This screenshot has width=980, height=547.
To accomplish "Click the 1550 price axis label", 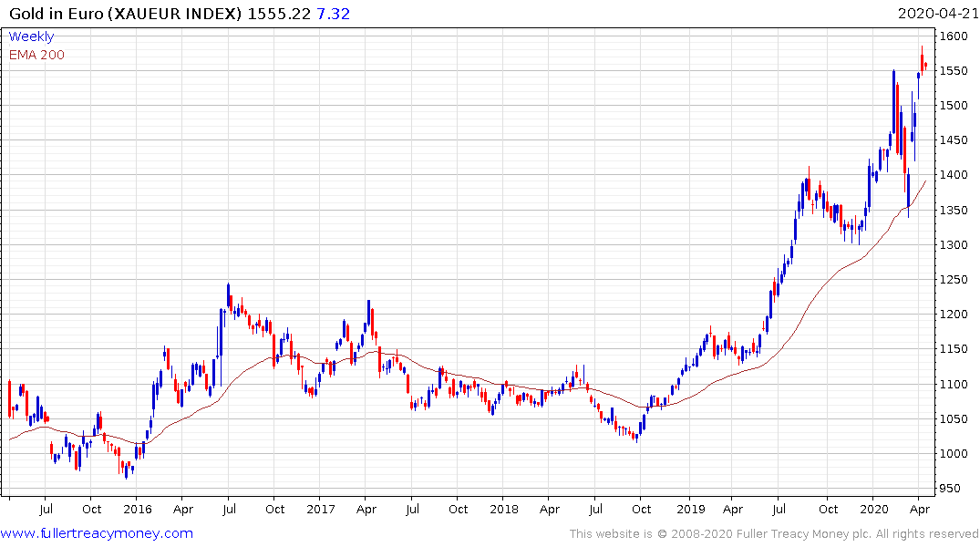I will click(x=954, y=71).
